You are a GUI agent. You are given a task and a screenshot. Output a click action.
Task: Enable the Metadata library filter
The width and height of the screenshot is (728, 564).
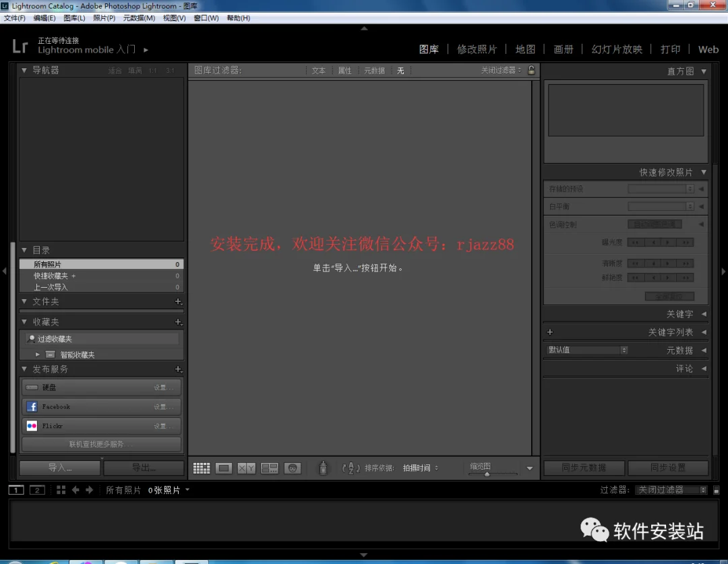coord(374,71)
